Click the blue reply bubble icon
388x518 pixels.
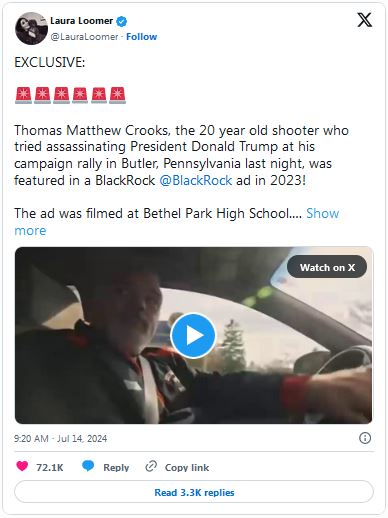88,466
